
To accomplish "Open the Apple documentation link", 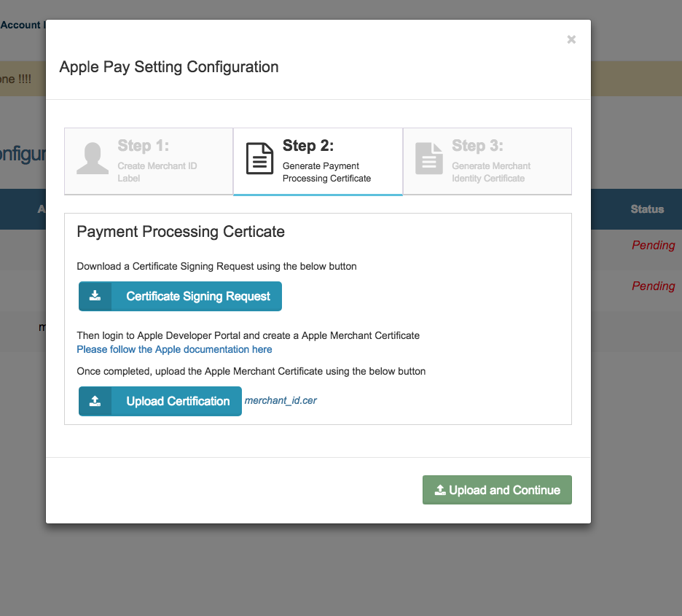I will (x=174, y=349).
